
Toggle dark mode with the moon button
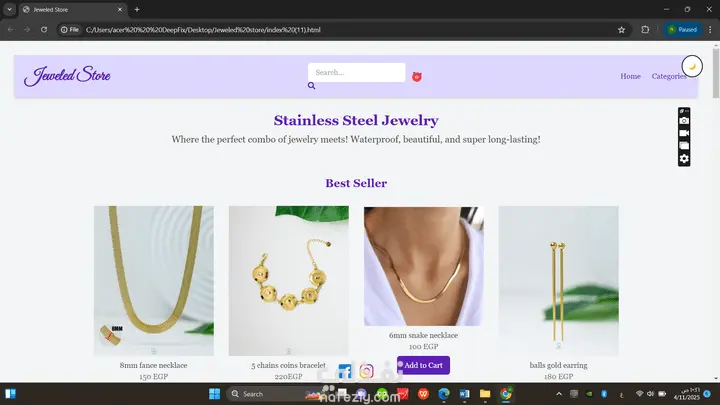click(x=692, y=67)
